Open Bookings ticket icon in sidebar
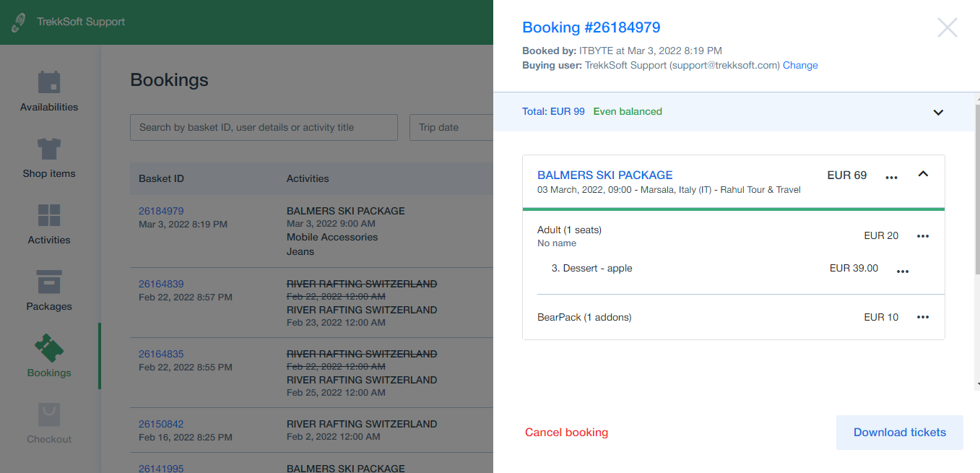980x473 pixels. (x=49, y=348)
